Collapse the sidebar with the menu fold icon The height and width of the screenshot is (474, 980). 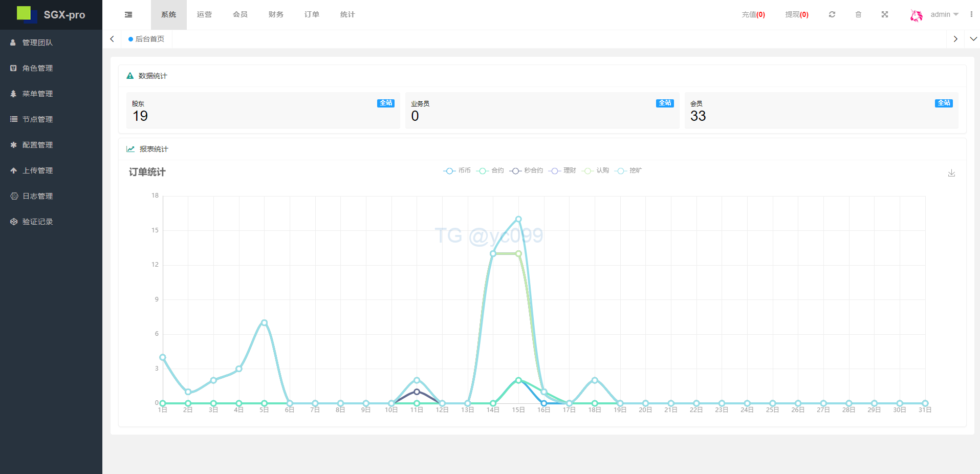128,15
